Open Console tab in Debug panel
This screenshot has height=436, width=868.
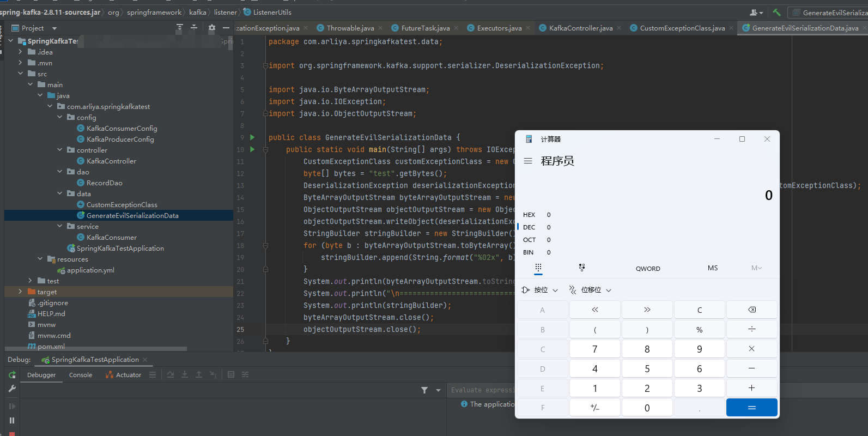81,375
